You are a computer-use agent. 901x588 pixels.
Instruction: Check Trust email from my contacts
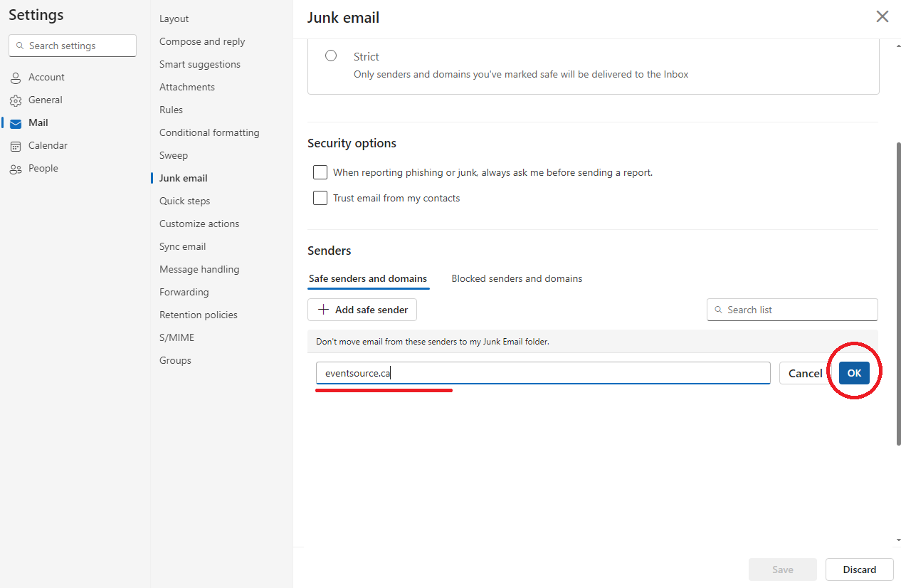click(x=320, y=198)
